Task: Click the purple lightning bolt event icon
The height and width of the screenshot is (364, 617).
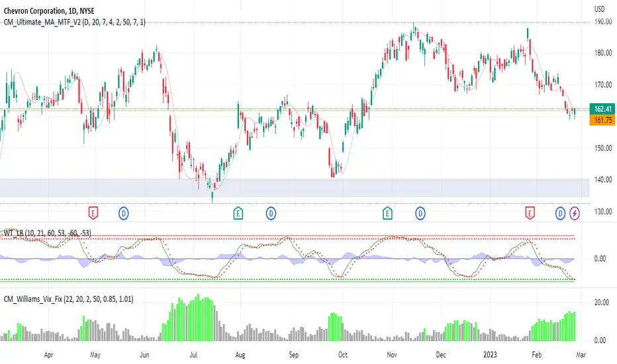Action: click(575, 213)
